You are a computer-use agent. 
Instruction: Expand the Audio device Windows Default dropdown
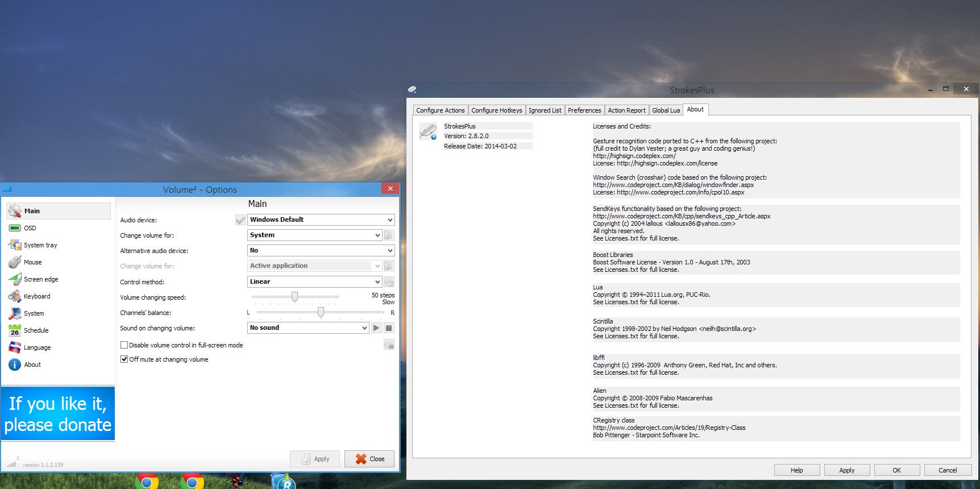pos(321,219)
